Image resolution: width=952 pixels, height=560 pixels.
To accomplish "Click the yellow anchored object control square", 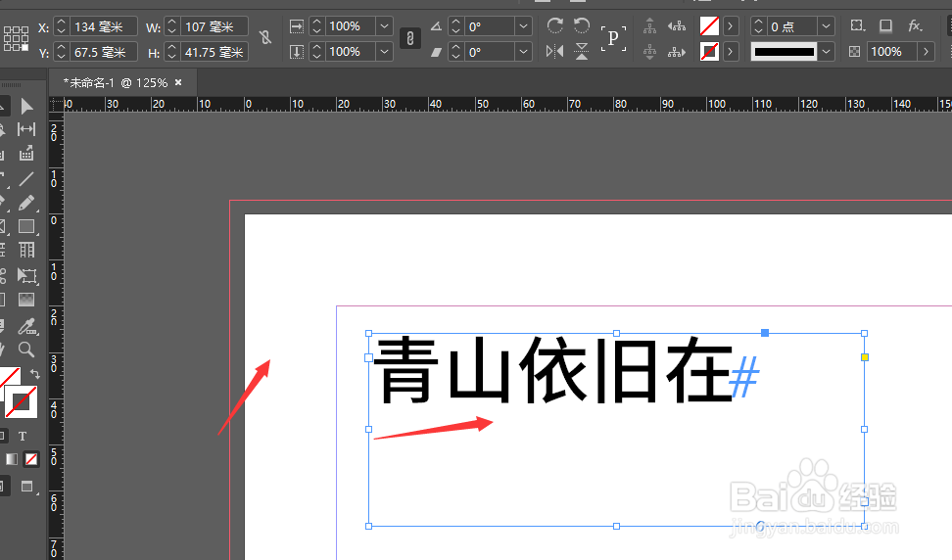I will [865, 357].
